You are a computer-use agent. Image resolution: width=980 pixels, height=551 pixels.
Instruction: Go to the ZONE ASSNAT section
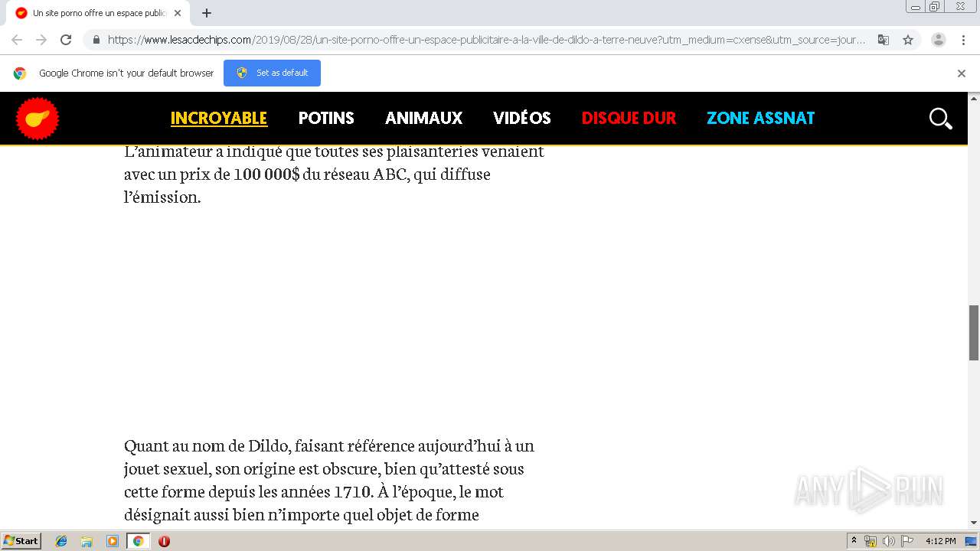760,118
